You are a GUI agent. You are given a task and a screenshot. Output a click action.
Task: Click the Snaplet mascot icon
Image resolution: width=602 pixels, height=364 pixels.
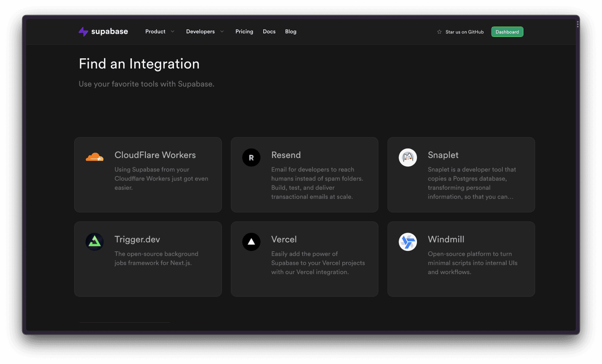pos(408,158)
